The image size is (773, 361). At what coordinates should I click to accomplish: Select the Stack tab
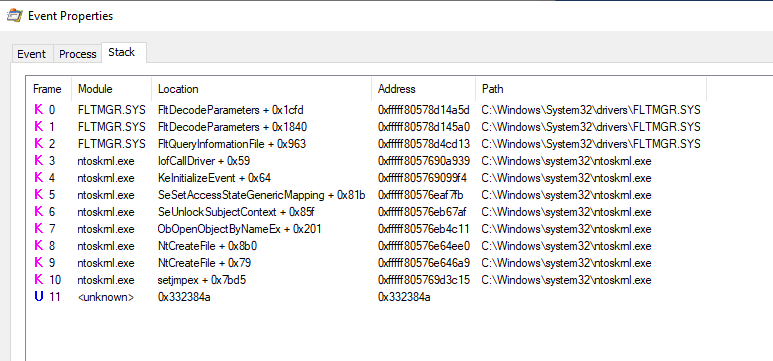122,53
